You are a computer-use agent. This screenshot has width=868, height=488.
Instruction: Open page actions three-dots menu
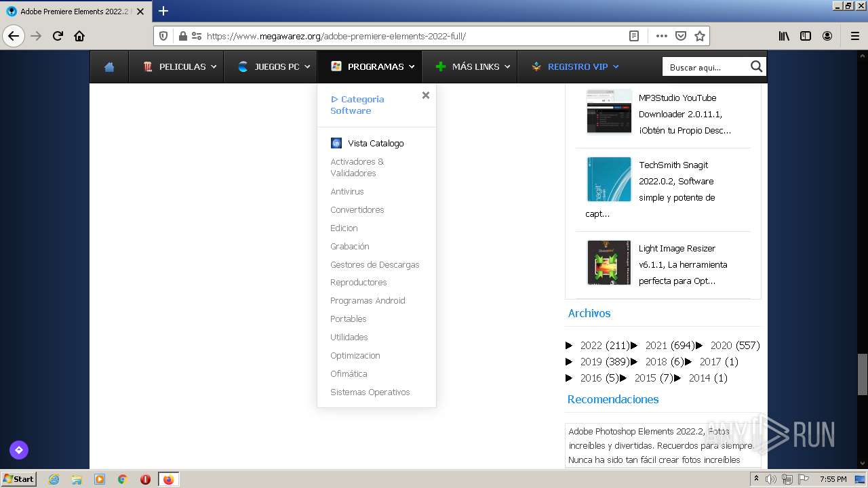click(x=662, y=36)
